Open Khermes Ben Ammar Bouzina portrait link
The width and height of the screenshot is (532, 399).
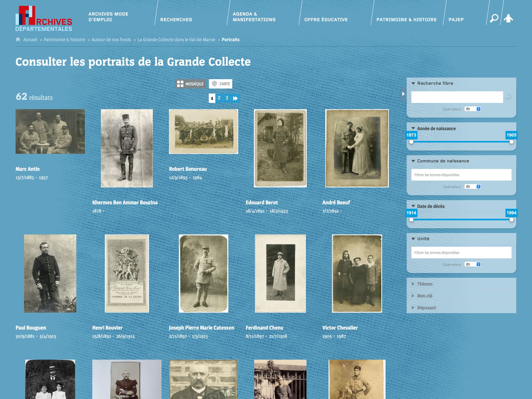[125, 202]
